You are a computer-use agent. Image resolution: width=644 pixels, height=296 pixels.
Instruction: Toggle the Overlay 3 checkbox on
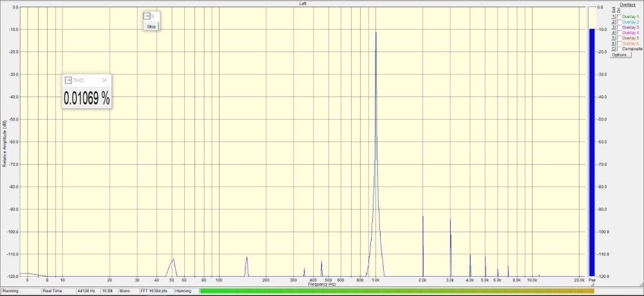[x=620, y=28]
